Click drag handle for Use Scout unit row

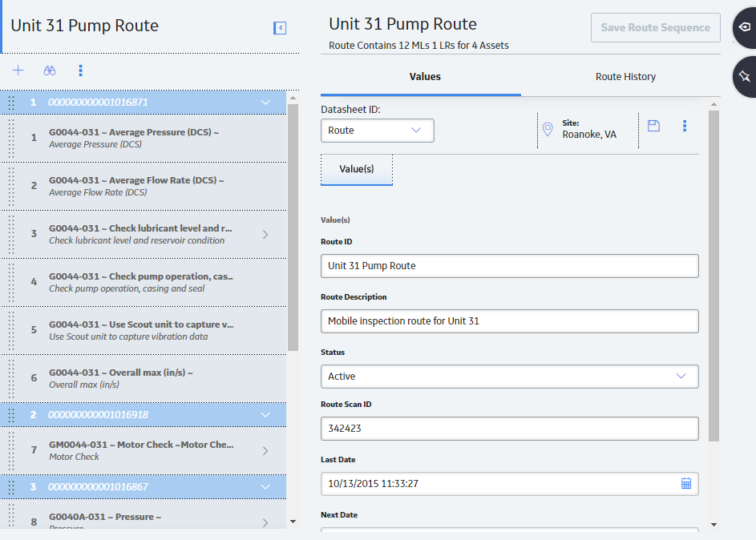(x=11, y=330)
